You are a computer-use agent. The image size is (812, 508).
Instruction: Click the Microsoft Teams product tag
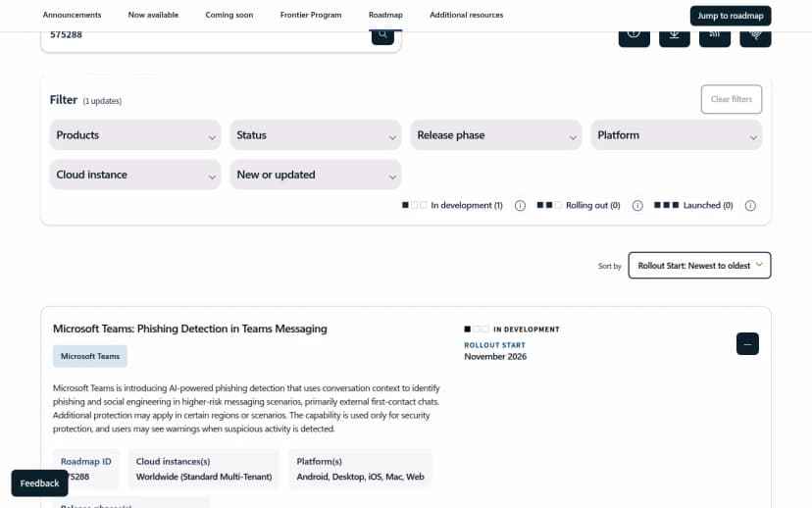click(90, 356)
